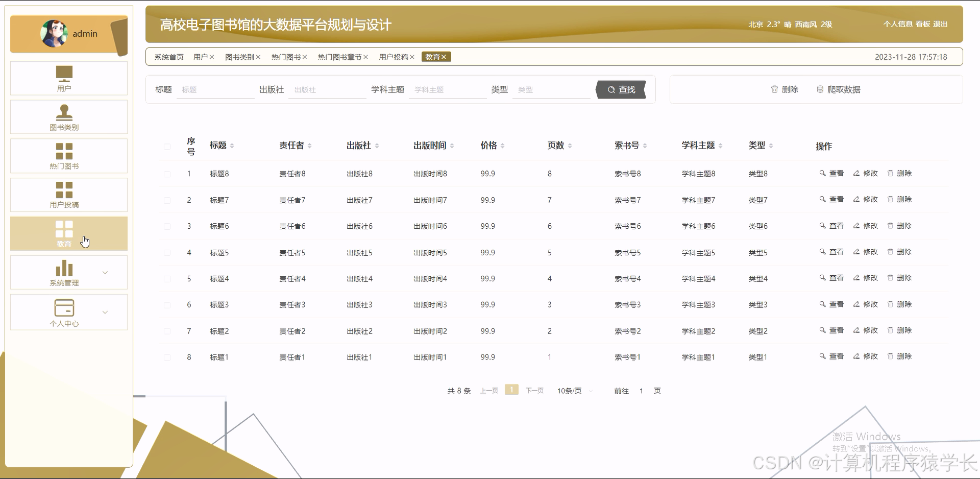Focus the 学科主题 search input field
Image resolution: width=980 pixels, height=479 pixels.
point(448,90)
